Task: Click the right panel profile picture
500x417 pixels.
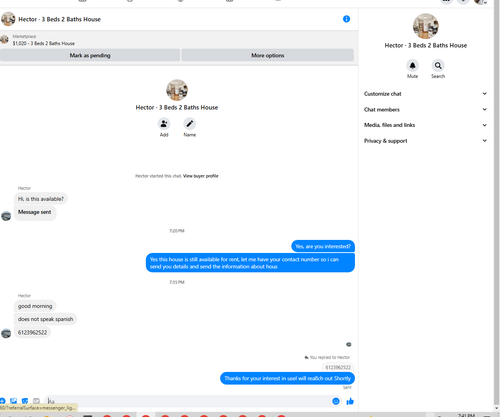Action: pos(426,26)
